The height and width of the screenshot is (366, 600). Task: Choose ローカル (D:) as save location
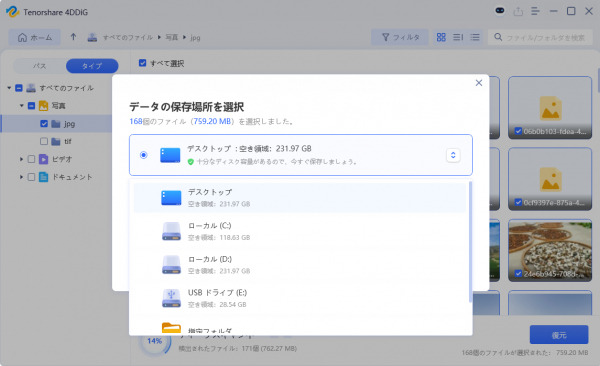click(300, 265)
